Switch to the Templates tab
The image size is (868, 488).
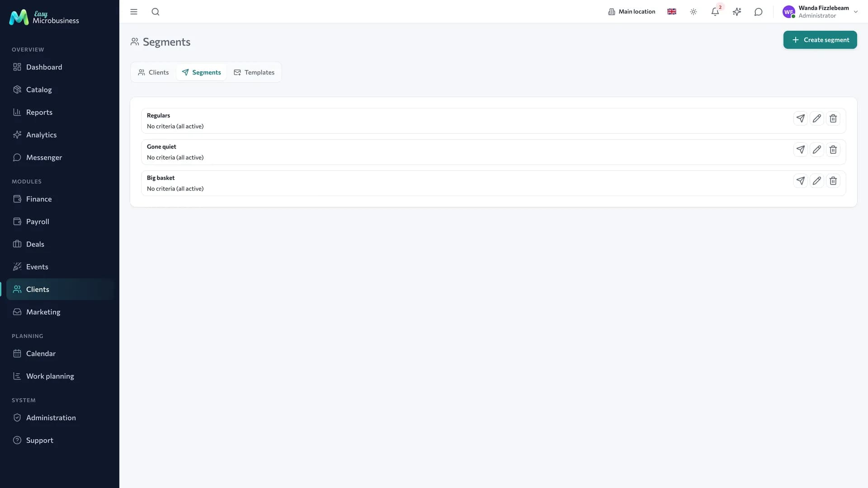pyautogui.click(x=254, y=72)
